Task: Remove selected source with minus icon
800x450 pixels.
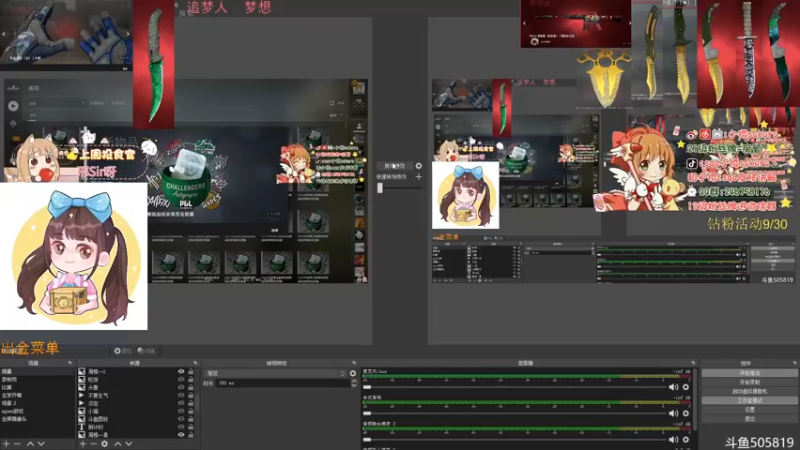Action: tap(93, 444)
